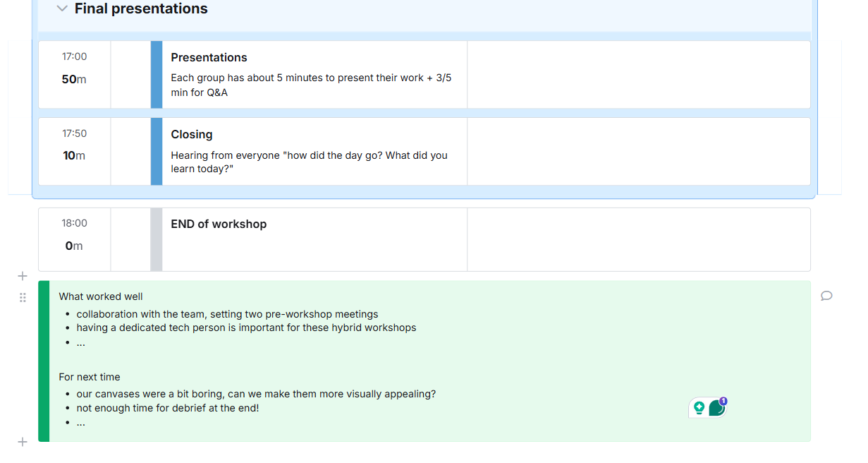Viewport: 868px width, 463px height.
Task: Click the 10m duration of Closing
Action: (x=74, y=155)
